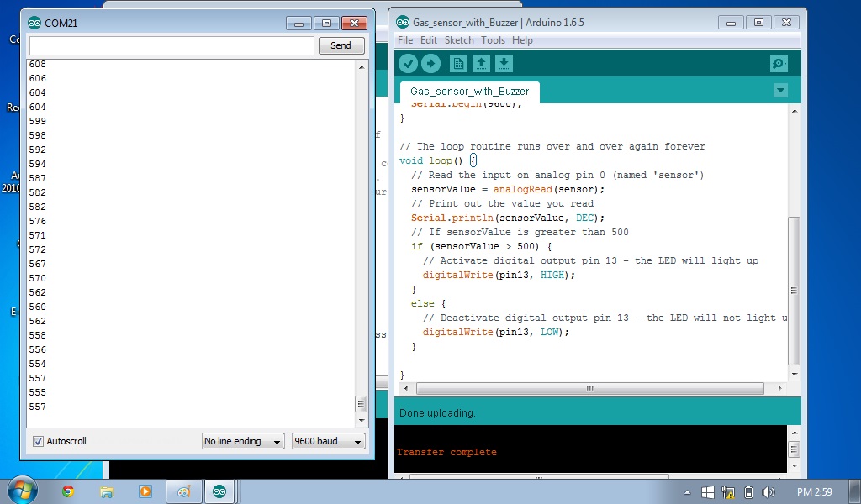Click the volume speaker tray icon
The width and height of the screenshot is (861, 504).
769,492
